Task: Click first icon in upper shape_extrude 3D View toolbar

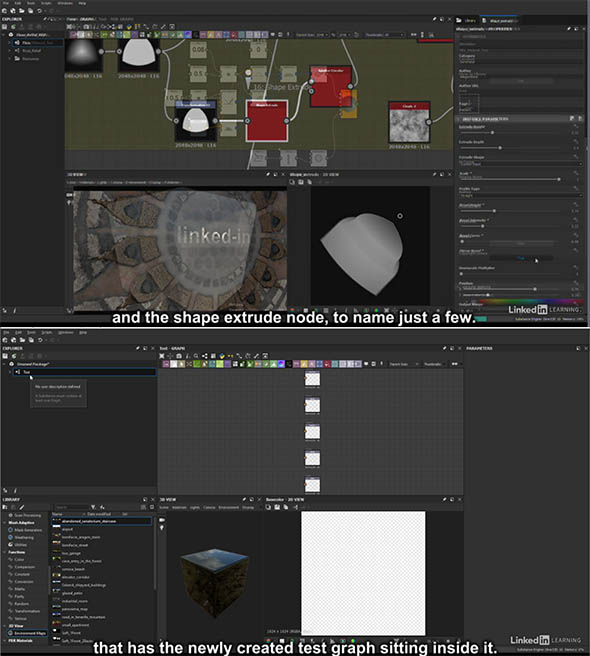Action: (x=292, y=182)
